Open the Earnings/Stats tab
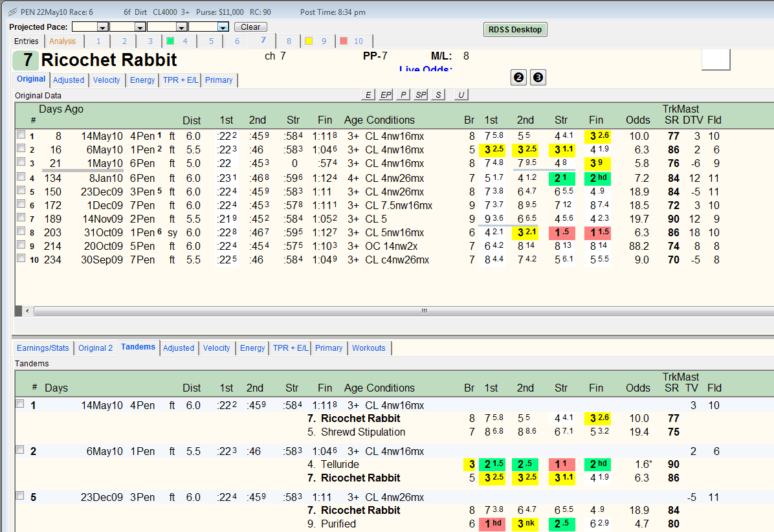The width and height of the screenshot is (774, 532). 43,348
